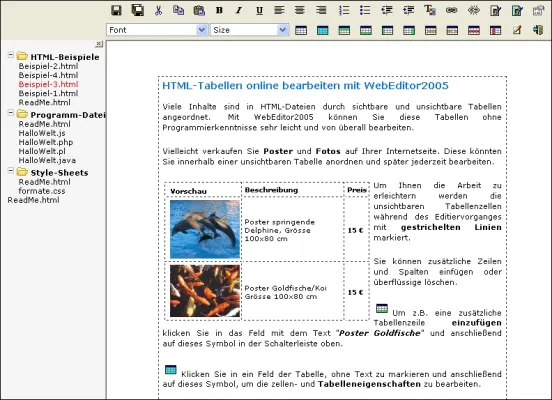
Task: Increase indent with the indent icon
Action: [409, 10]
